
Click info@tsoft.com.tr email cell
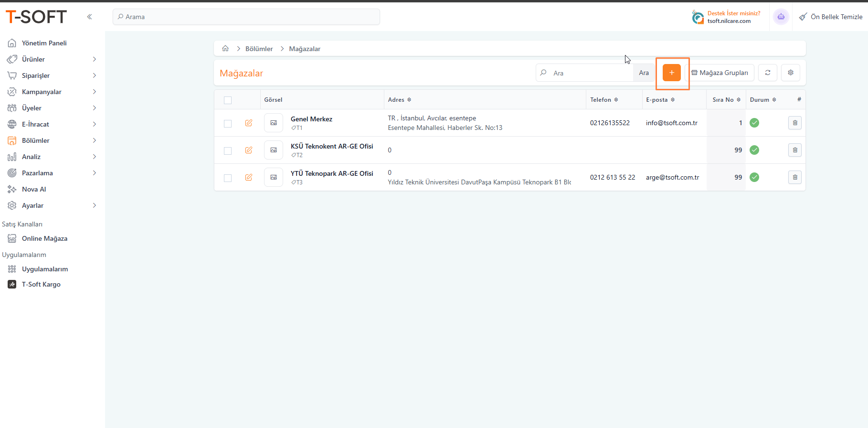(x=672, y=123)
